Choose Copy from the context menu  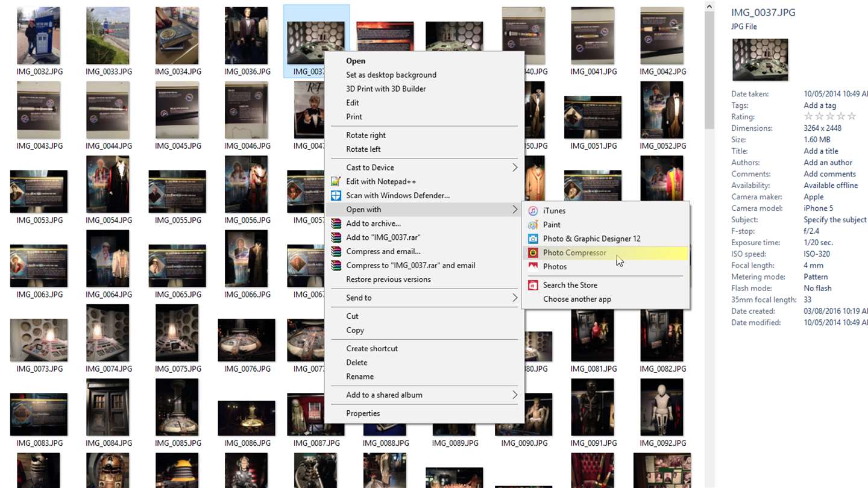355,330
